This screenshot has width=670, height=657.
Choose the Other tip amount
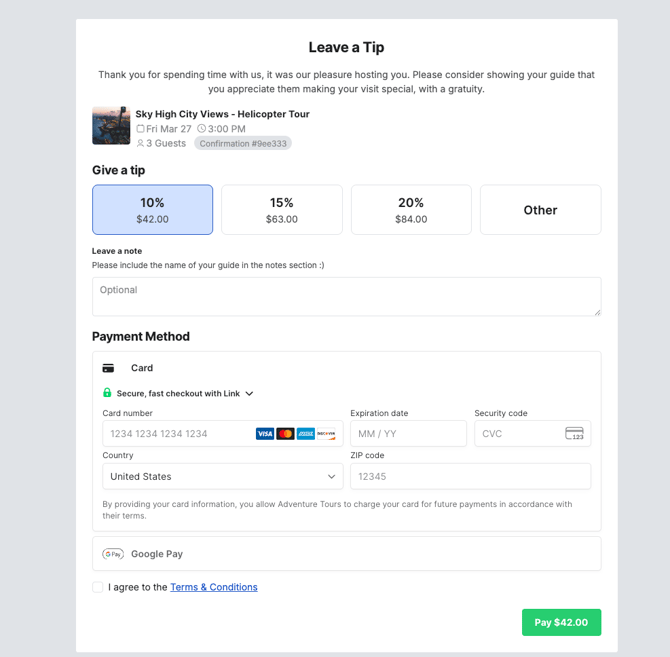coord(540,210)
